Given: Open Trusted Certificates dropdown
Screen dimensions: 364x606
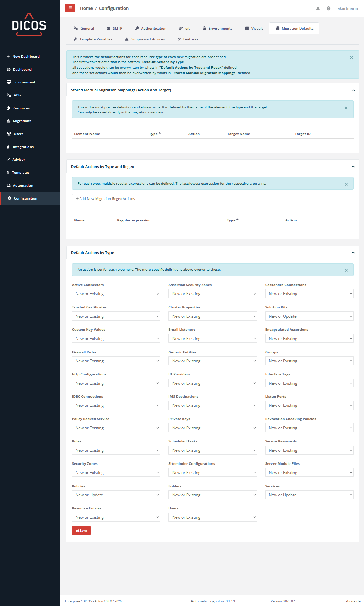Looking at the screenshot, I should pos(116,316).
